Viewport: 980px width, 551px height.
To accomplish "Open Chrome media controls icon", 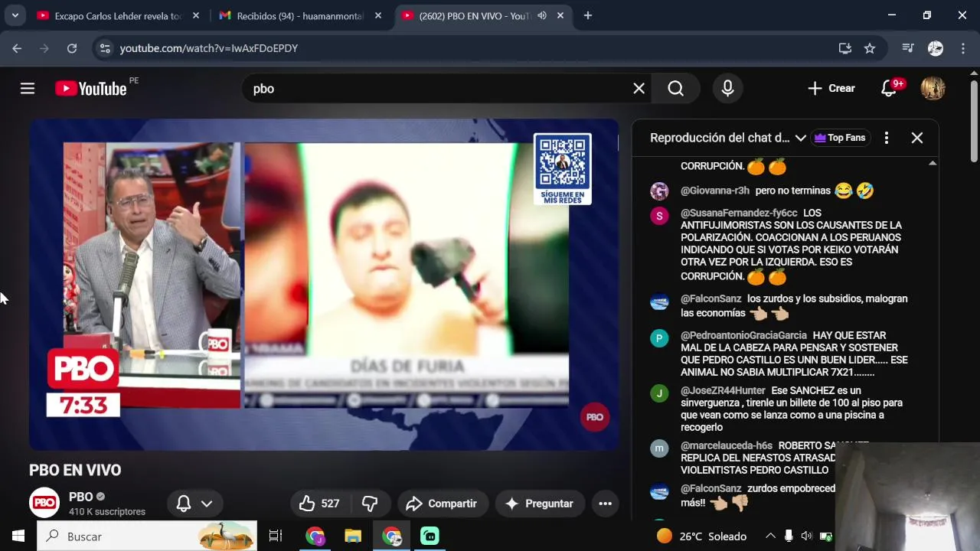I will point(908,48).
